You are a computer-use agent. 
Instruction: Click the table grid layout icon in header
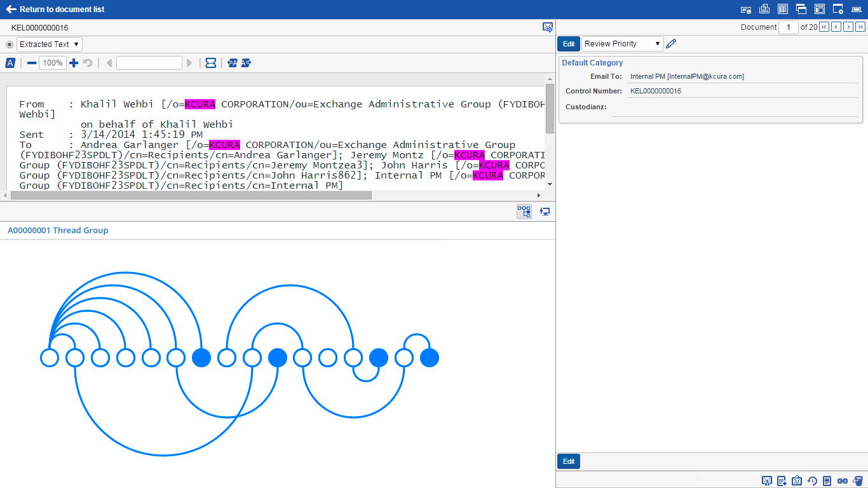tap(783, 9)
